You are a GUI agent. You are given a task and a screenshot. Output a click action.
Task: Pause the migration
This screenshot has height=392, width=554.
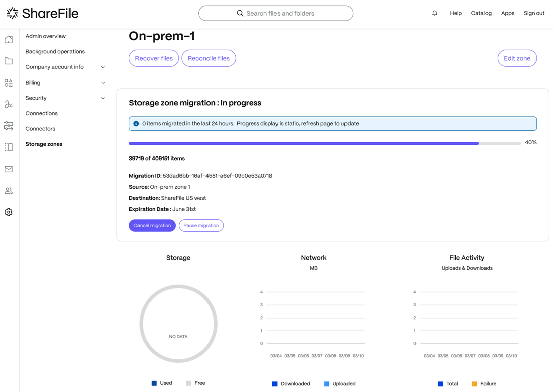201,225
